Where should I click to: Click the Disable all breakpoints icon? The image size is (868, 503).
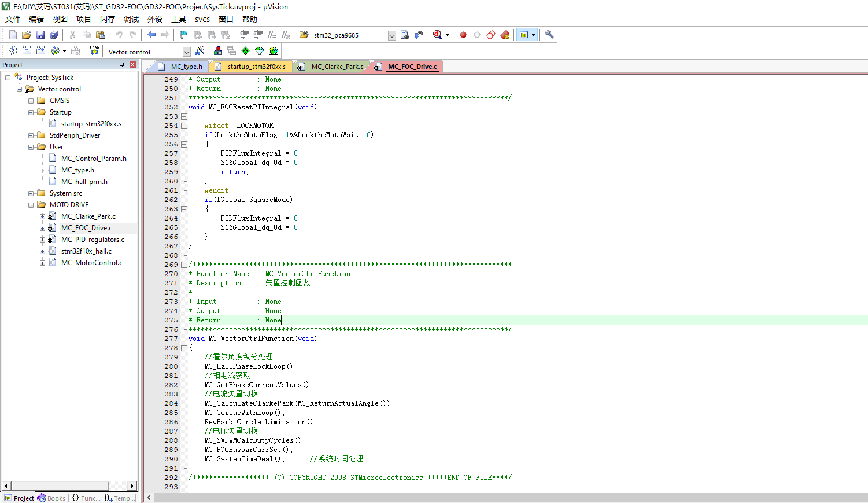[x=491, y=35]
